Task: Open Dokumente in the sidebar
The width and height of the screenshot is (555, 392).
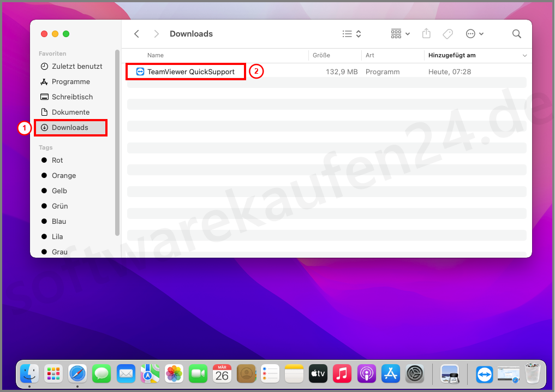Action: pyautogui.click(x=65, y=112)
